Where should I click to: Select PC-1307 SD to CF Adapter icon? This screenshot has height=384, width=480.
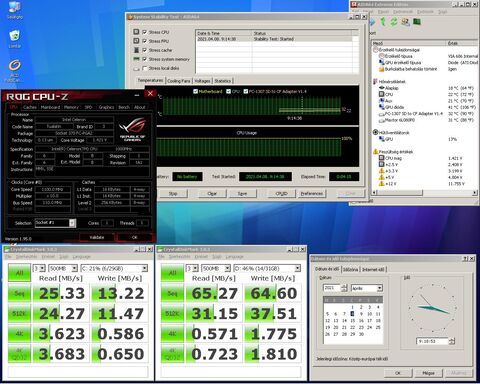click(382, 114)
